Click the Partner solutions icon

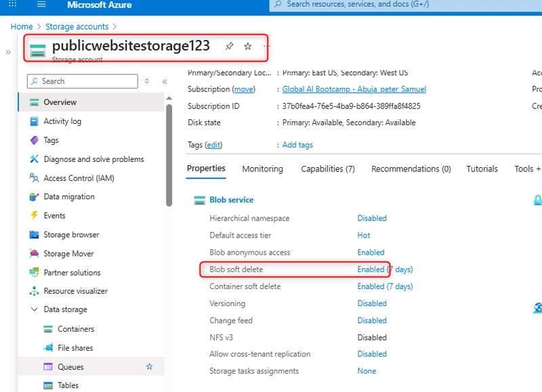tap(35, 272)
